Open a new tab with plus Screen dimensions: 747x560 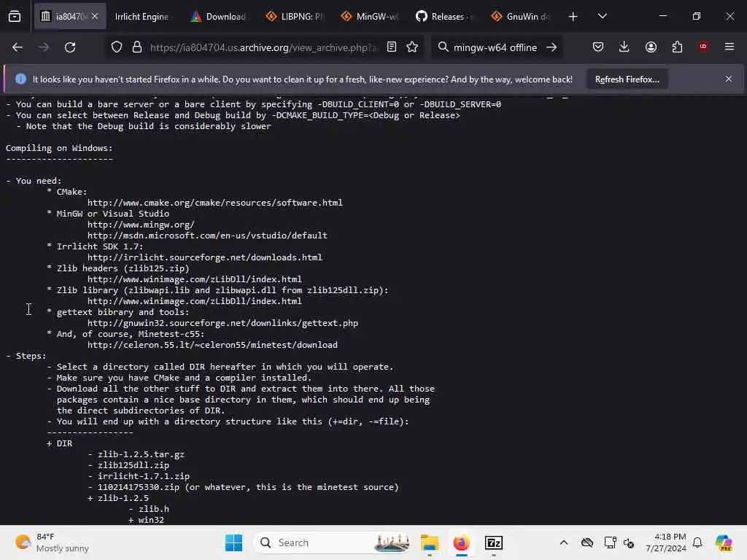click(x=573, y=17)
